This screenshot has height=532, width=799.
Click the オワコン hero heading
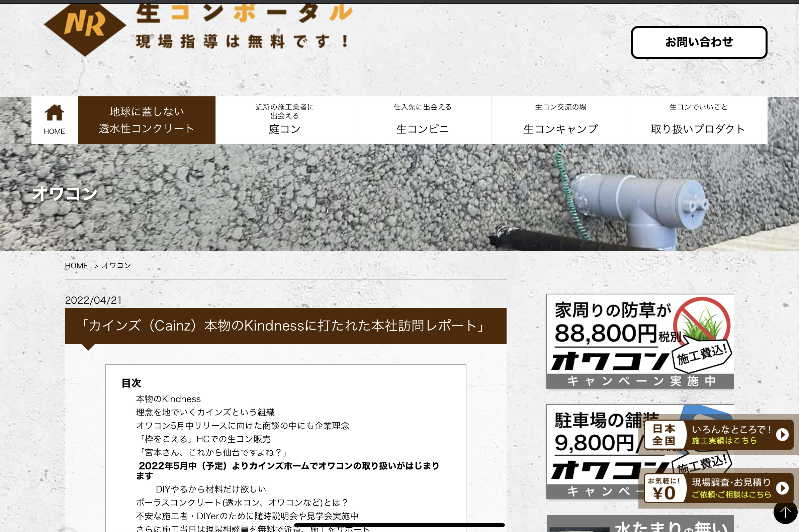pos(65,194)
